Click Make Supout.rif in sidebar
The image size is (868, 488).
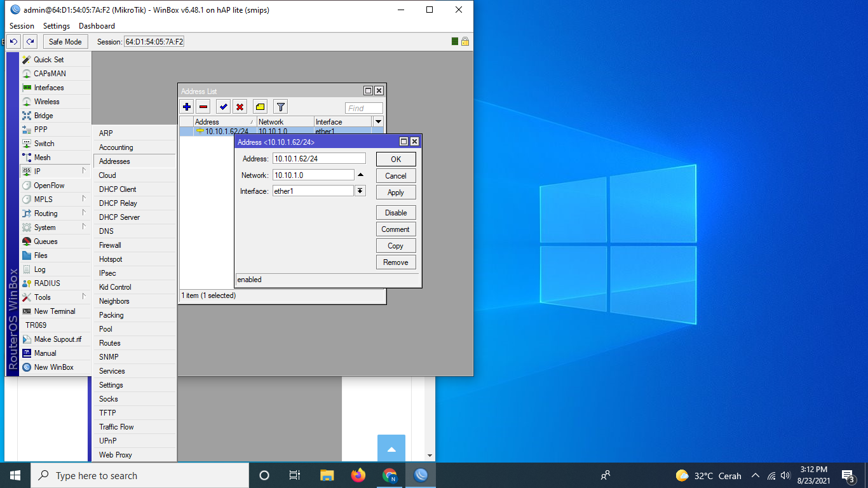(55, 339)
